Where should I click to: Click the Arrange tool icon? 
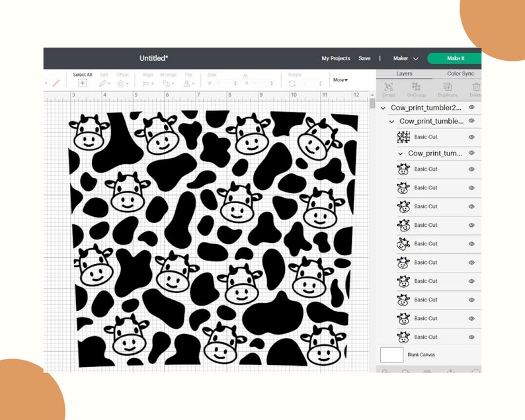point(166,84)
